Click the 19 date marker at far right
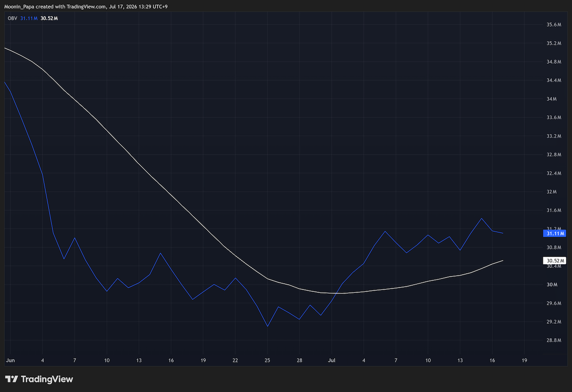 pos(524,361)
